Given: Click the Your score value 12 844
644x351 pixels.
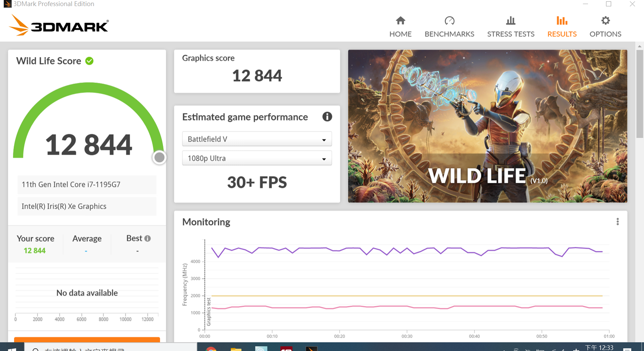Looking at the screenshot, I should (35, 250).
